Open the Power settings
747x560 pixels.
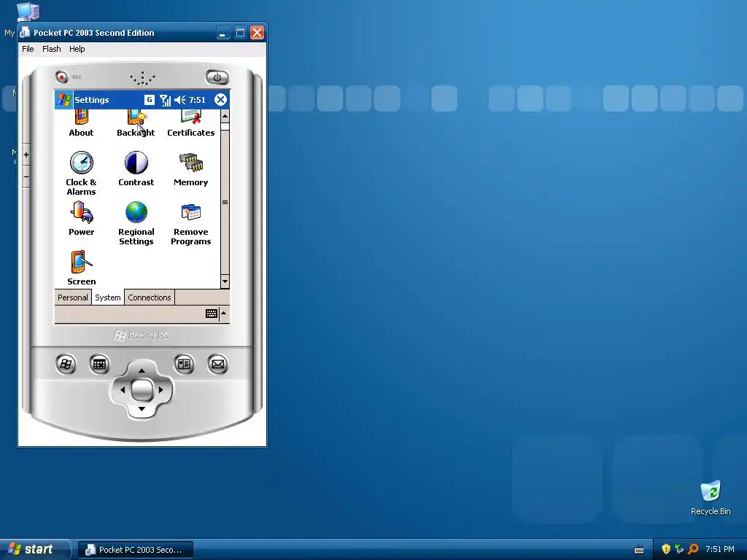[x=81, y=218]
